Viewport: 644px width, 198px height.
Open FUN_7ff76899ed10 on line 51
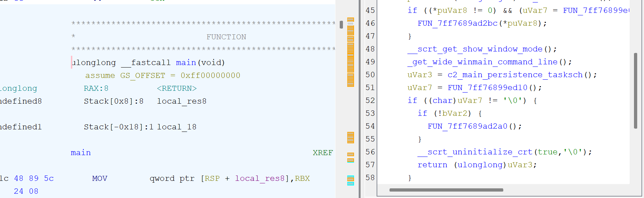pos(488,88)
